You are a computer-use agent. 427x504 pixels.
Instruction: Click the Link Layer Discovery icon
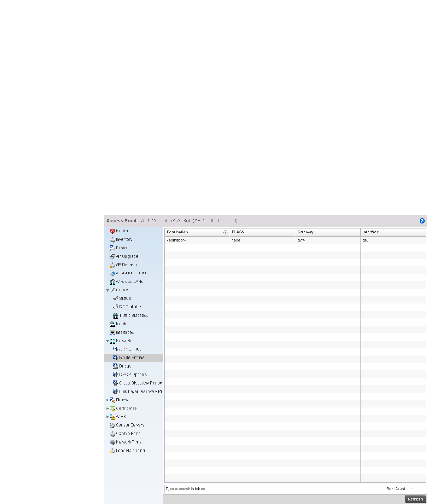(116, 392)
